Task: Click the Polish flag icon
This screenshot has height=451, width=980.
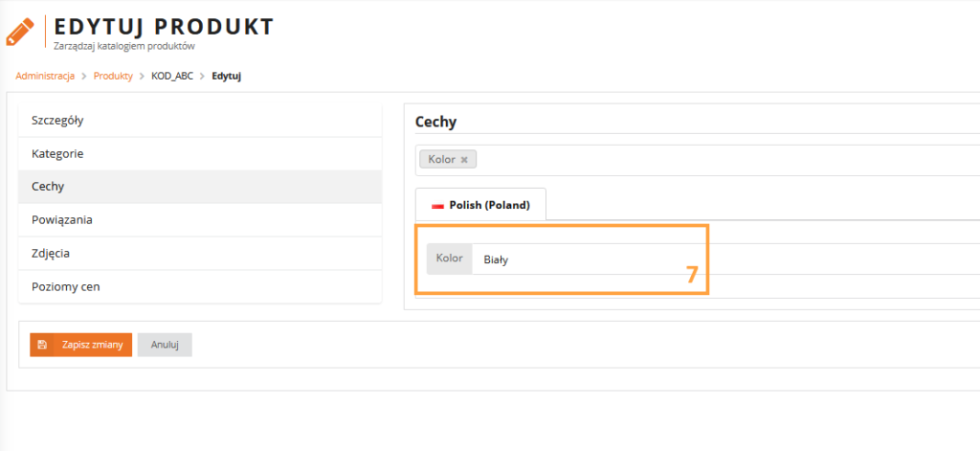Action: pyautogui.click(x=438, y=205)
